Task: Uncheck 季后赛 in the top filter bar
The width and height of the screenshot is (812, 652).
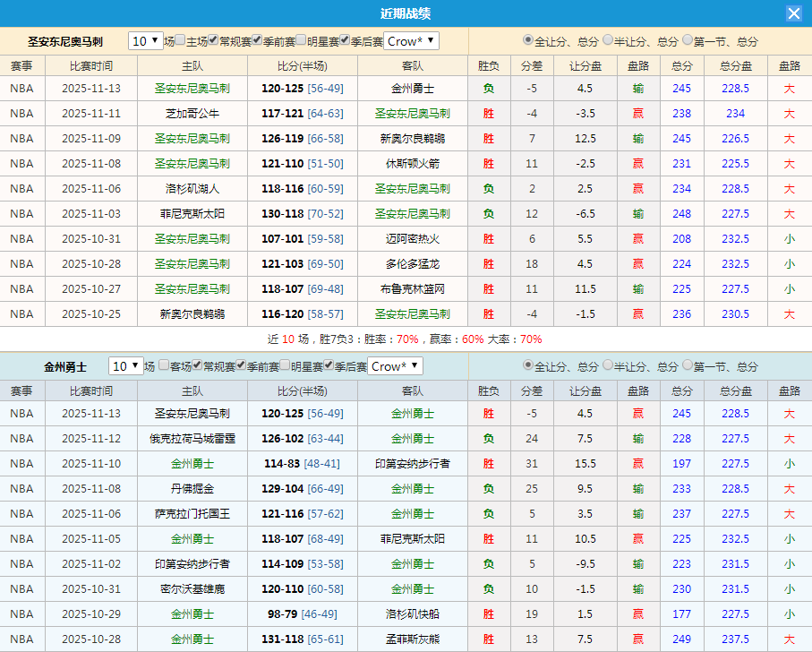Action: click(x=343, y=40)
